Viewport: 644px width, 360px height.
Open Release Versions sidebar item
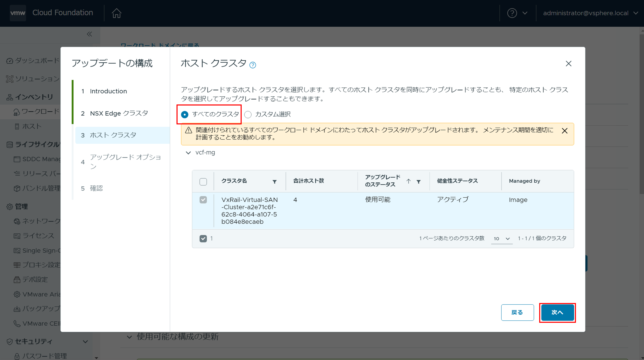click(x=37, y=174)
